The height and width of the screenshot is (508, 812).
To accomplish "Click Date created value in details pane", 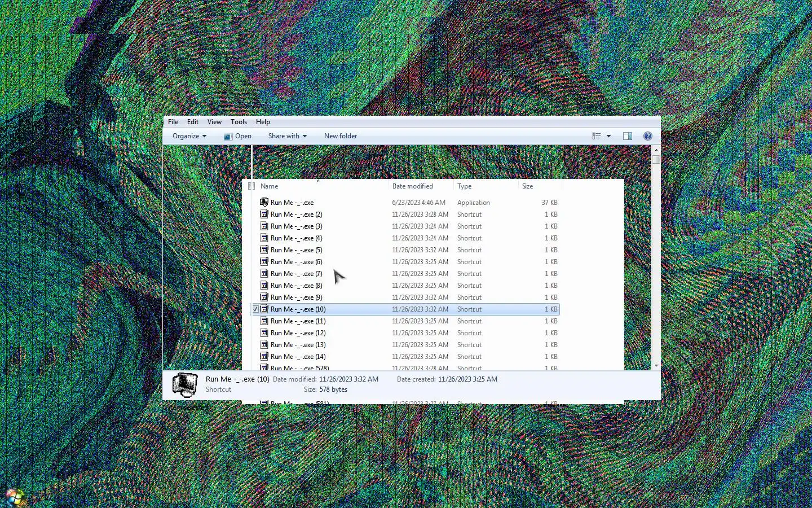I will tap(467, 379).
